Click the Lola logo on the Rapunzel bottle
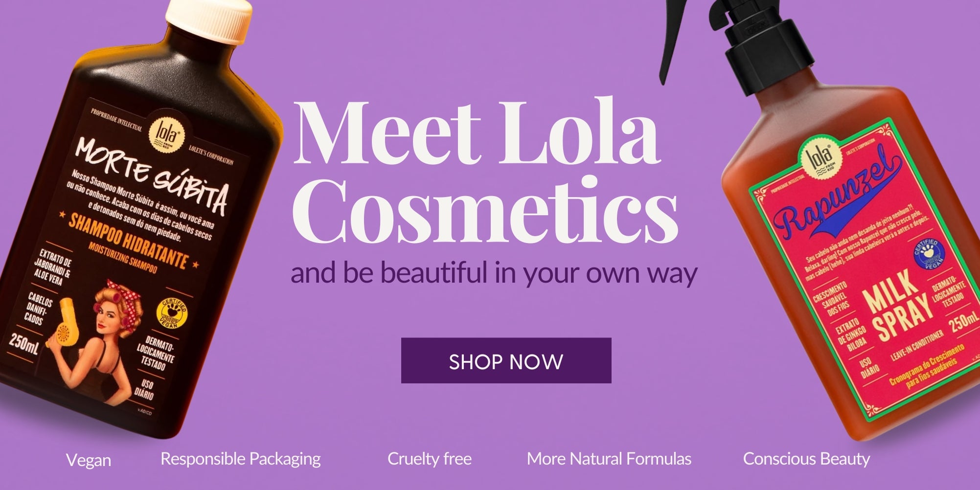The width and height of the screenshot is (980, 490). coord(822,157)
